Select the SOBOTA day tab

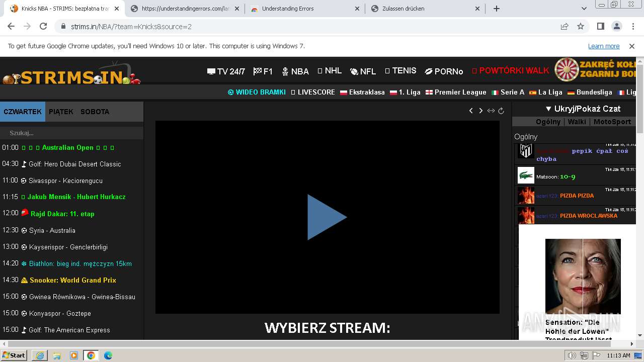[95, 112]
